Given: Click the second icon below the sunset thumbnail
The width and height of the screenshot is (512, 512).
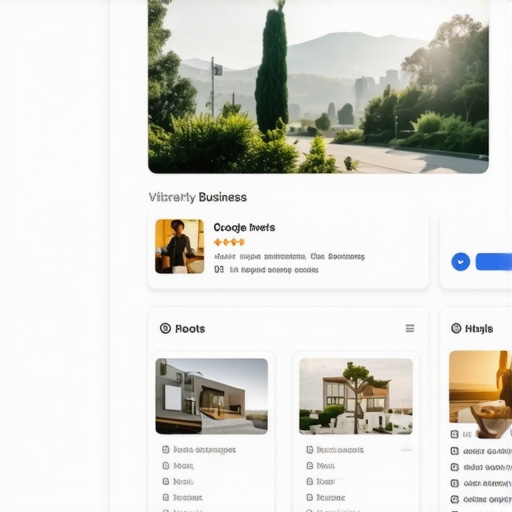Looking at the screenshot, I should (455, 451).
